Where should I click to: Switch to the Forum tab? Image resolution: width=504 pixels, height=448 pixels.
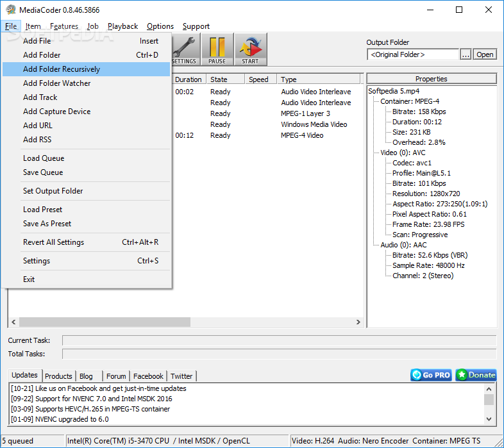(116, 376)
